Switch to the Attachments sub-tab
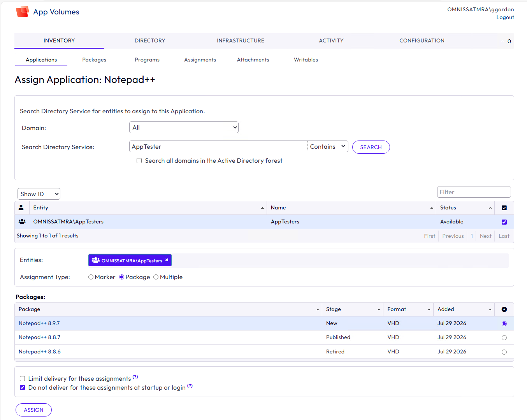Viewport: 527px width, 420px height. 253,60
